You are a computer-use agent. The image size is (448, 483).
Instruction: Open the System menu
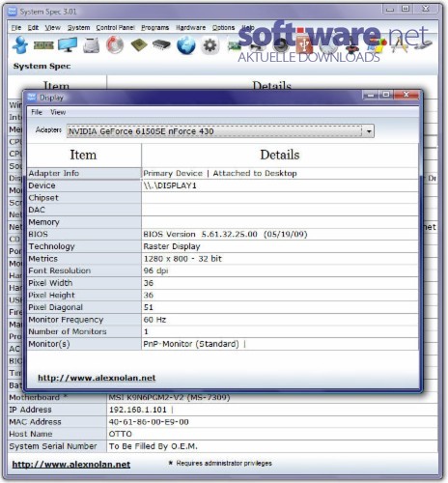[79, 28]
